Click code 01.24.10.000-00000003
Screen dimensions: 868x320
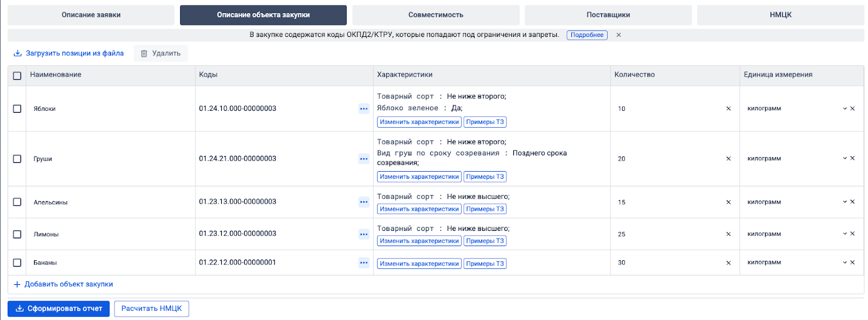click(x=238, y=109)
